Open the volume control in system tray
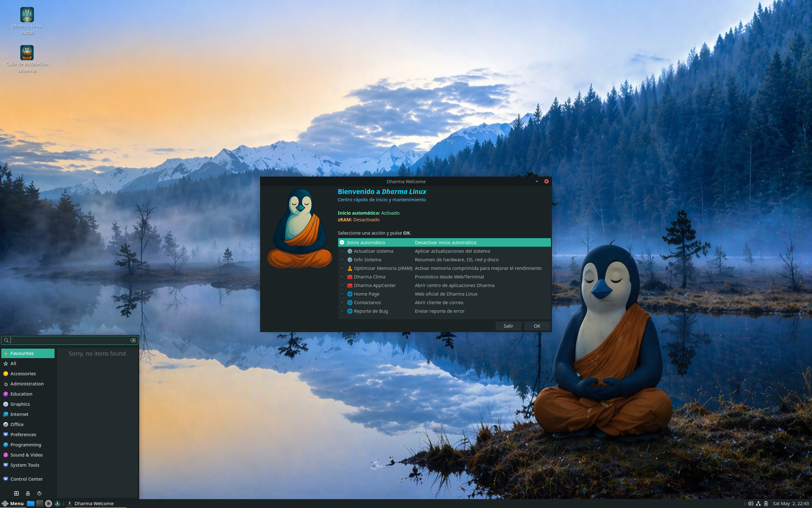 pos(750,503)
